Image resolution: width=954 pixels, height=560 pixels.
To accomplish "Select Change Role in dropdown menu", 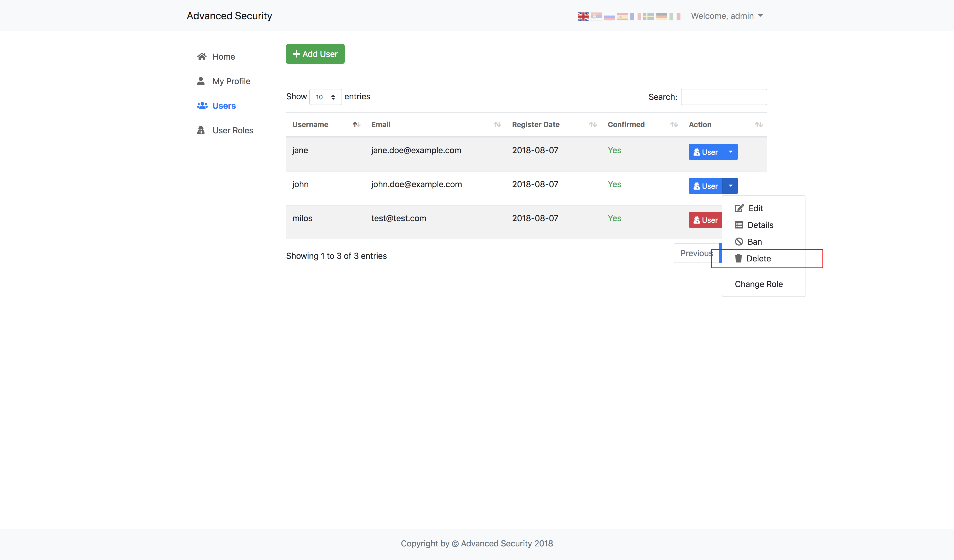I will click(x=758, y=284).
